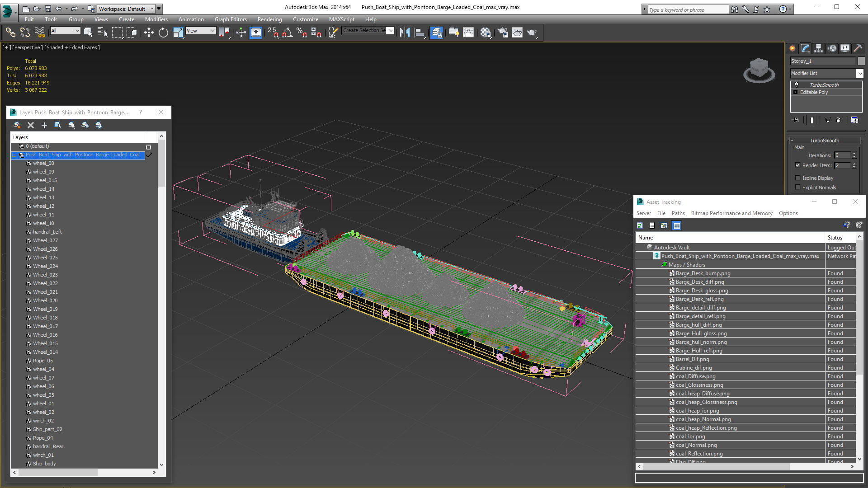Expand the Editable Poly plus sign
This screenshot has width=868, height=488.
pyautogui.click(x=796, y=92)
